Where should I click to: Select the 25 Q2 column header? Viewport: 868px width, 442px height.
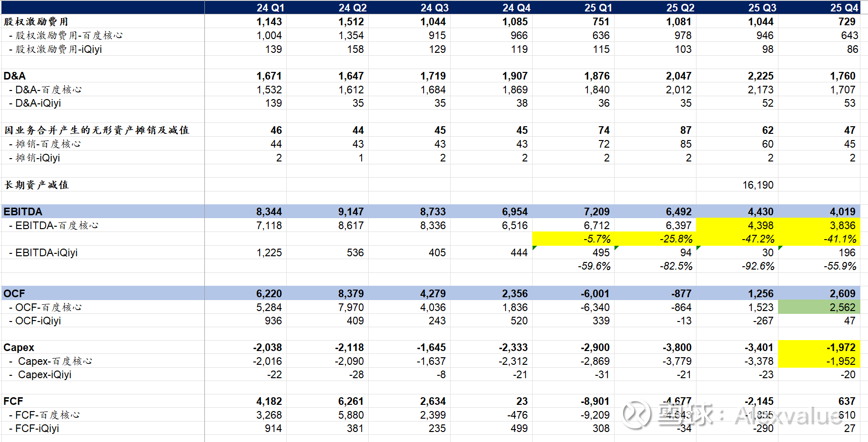click(x=680, y=8)
